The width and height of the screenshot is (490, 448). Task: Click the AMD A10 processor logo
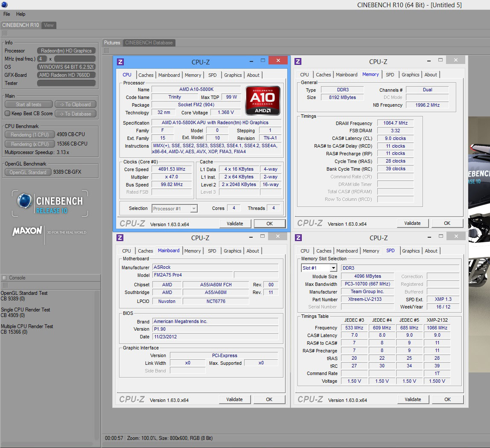click(x=263, y=100)
